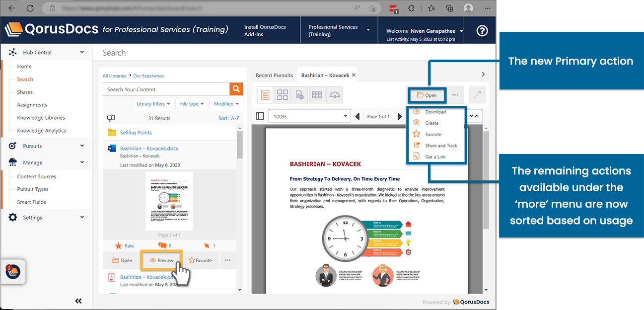
Task: Toggle the preview sidebar panel icon
Action: click(260, 116)
